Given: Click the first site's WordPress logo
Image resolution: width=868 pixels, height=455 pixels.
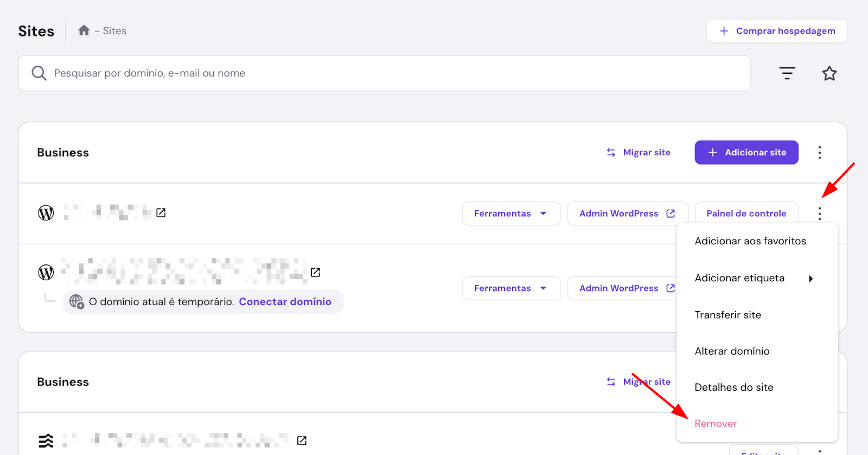Looking at the screenshot, I should click(46, 213).
